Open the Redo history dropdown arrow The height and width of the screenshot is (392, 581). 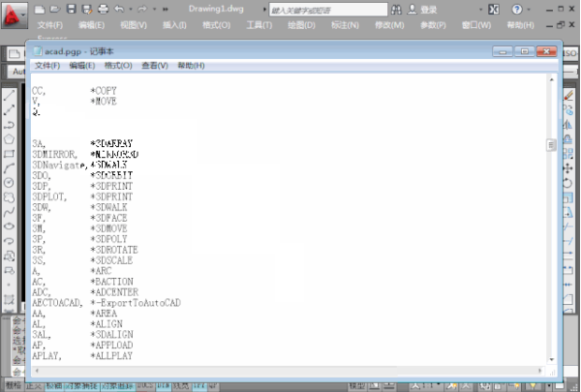tap(154, 10)
